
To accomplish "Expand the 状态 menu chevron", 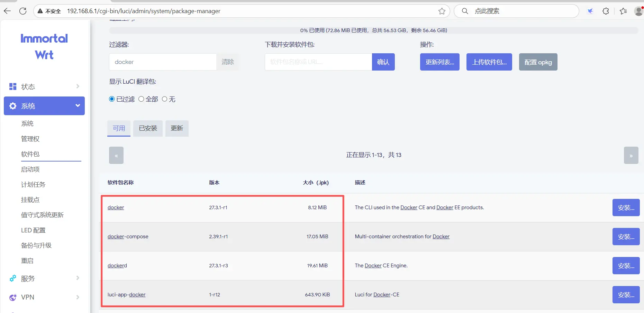I will pyautogui.click(x=78, y=86).
